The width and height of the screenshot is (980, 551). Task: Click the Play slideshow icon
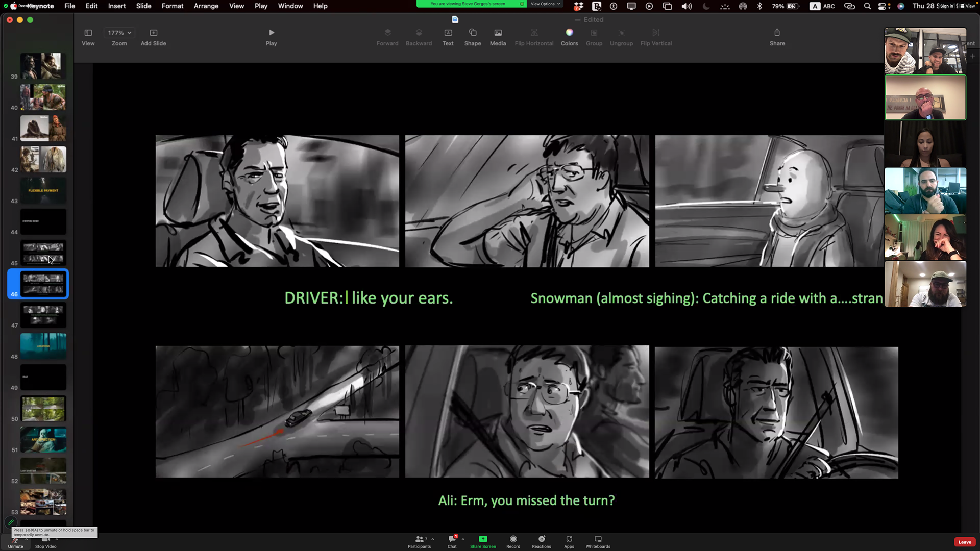click(x=271, y=33)
